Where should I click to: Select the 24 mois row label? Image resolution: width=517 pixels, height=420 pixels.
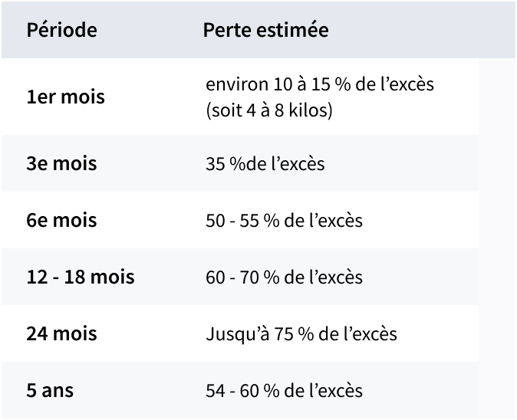tap(61, 333)
